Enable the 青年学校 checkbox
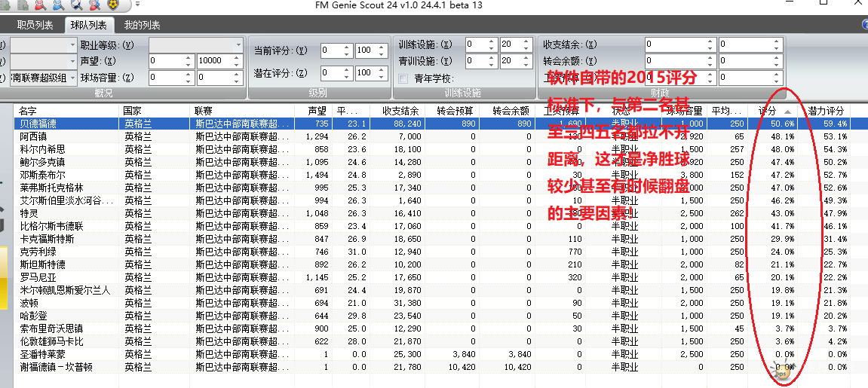868x388 pixels. (x=403, y=78)
